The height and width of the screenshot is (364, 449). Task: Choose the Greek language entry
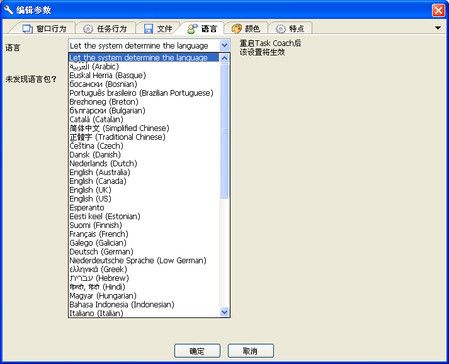144,269
